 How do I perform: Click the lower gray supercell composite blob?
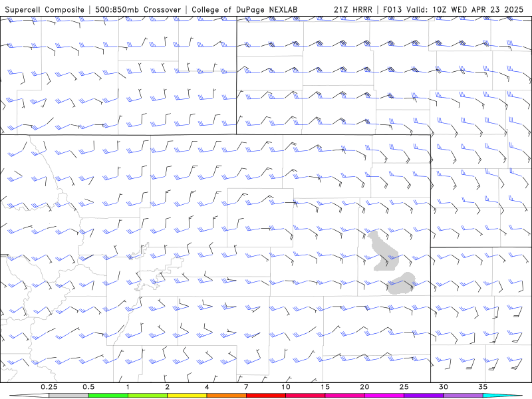[402, 283]
